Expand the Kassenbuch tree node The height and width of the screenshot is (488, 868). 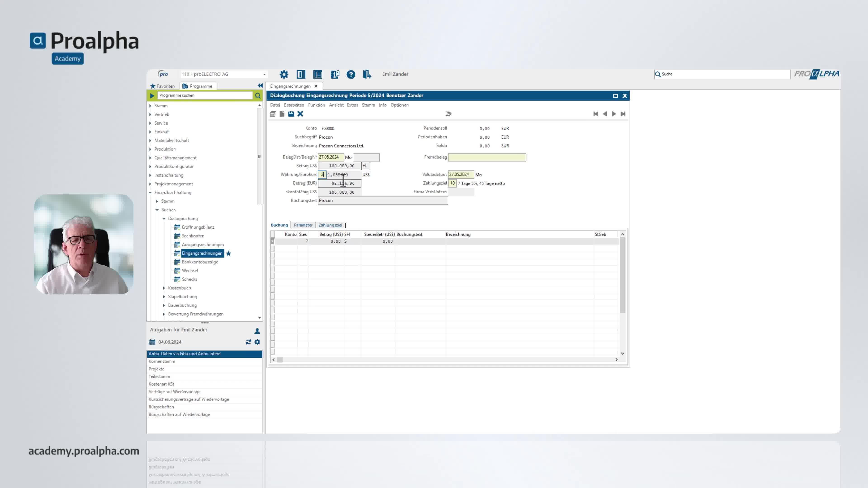click(164, 288)
